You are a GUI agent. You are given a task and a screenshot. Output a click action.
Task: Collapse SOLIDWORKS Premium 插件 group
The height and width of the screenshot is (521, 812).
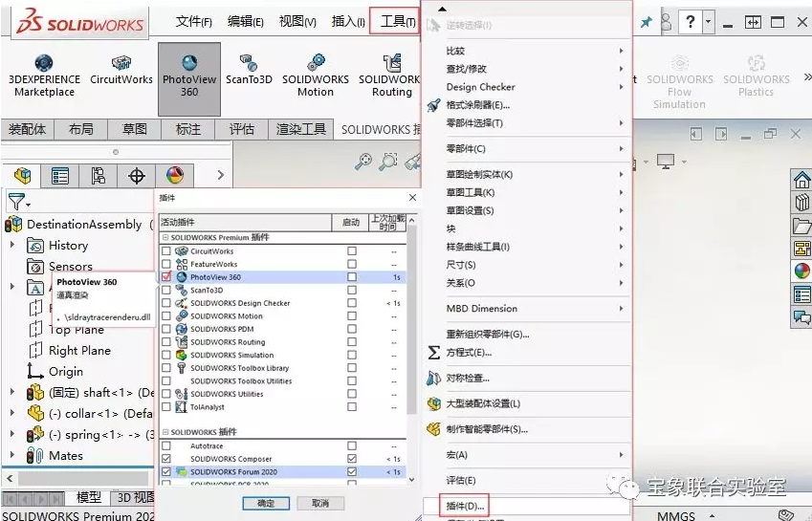165,237
